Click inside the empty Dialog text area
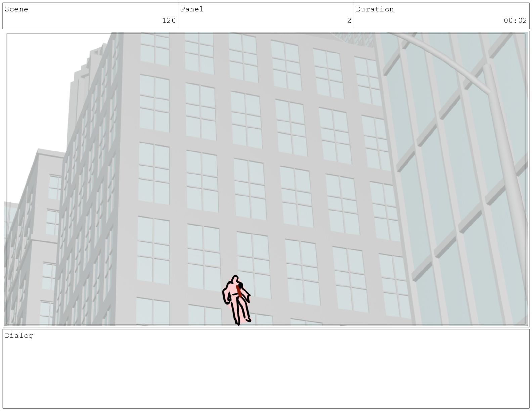This screenshot has height=411, width=532. 265,373
